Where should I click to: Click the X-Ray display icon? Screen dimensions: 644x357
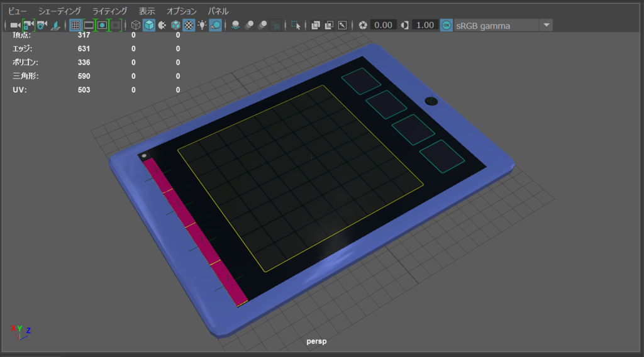(316, 25)
